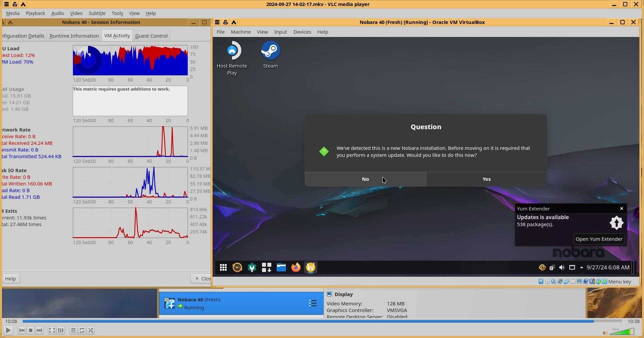
Task: Open the application launcher grid in Nobara taskbar
Action: pyautogui.click(x=223, y=267)
